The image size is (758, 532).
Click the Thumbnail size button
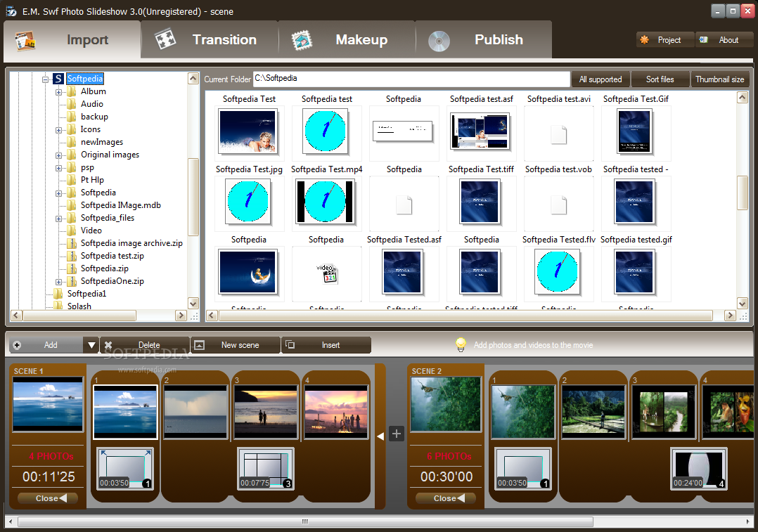[x=719, y=79]
